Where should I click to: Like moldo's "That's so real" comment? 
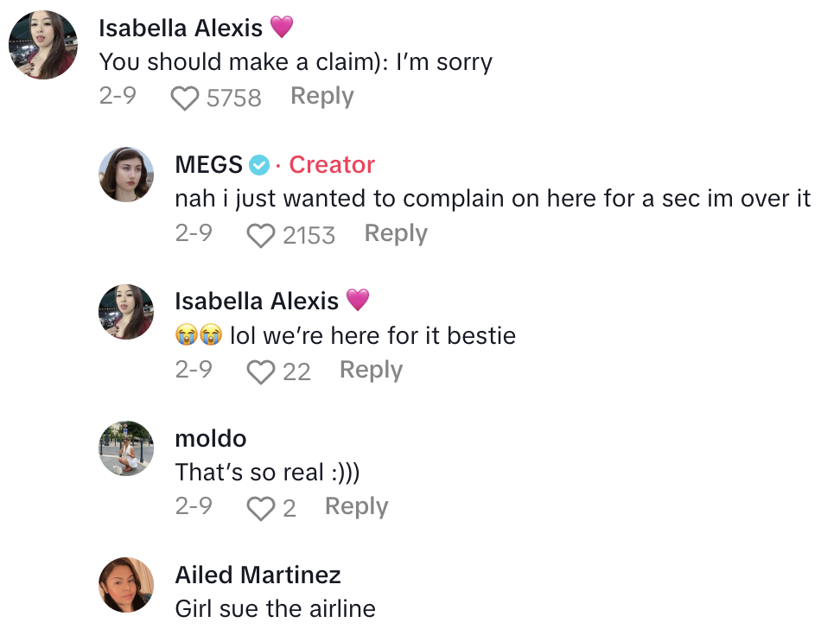point(260,508)
